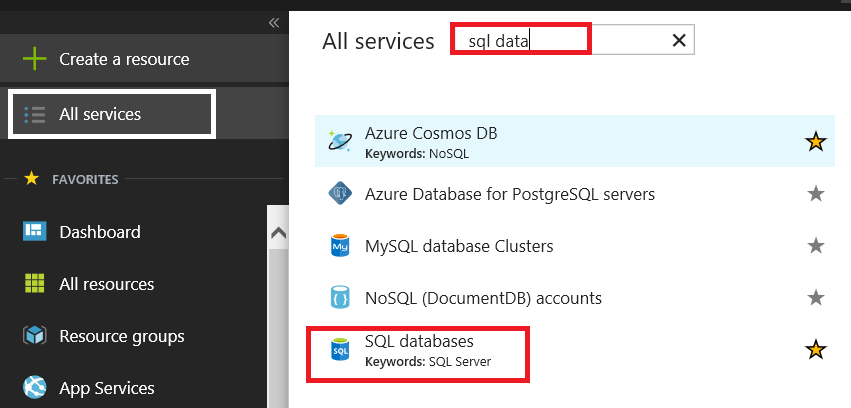The width and height of the screenshot is (851, 408).
Task: Select Create a resource
Action: coord(123,59)
